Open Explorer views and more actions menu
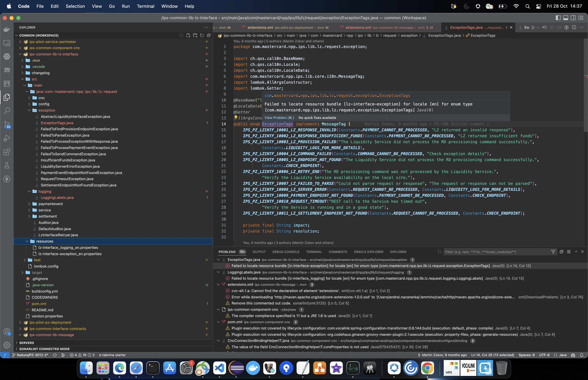 click(206, 27)
